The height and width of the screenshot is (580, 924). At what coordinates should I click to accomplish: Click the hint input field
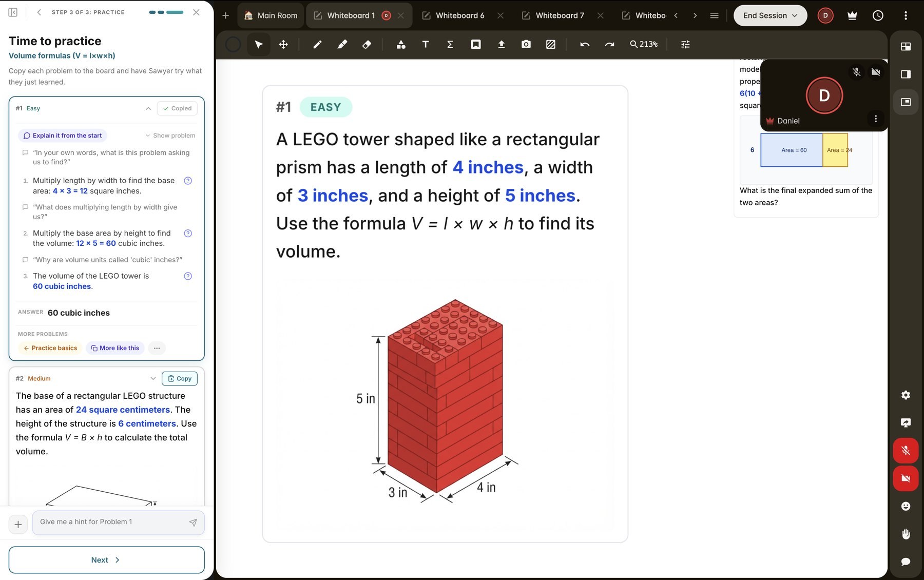point(118,522)
